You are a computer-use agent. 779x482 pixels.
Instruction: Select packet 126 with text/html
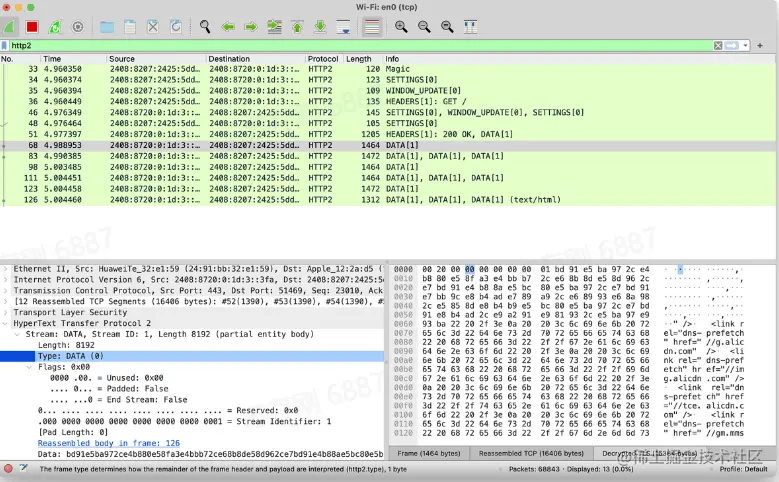(x=388, y=200)
